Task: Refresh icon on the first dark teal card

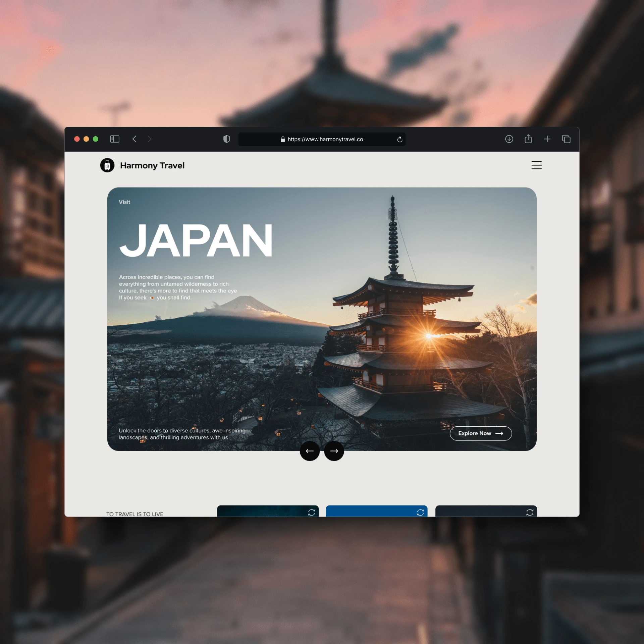Action: [x=312, y=512]
